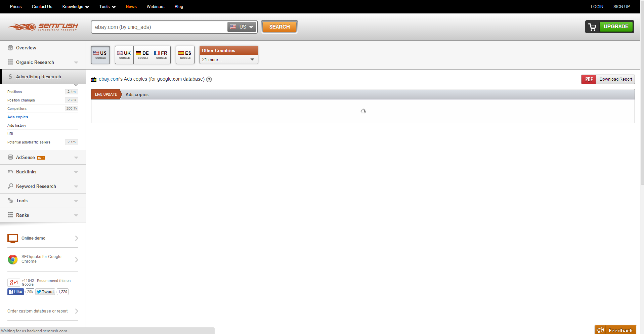Click the Keyword Research magnifier icon
The image size is (644, 334).
click(10, 186)
